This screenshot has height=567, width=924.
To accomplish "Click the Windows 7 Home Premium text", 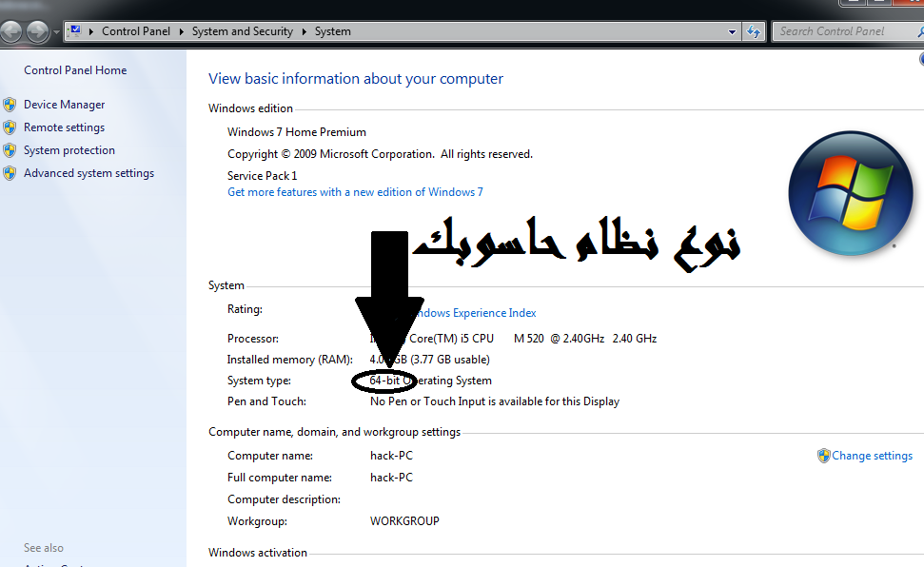I will 297,132.
